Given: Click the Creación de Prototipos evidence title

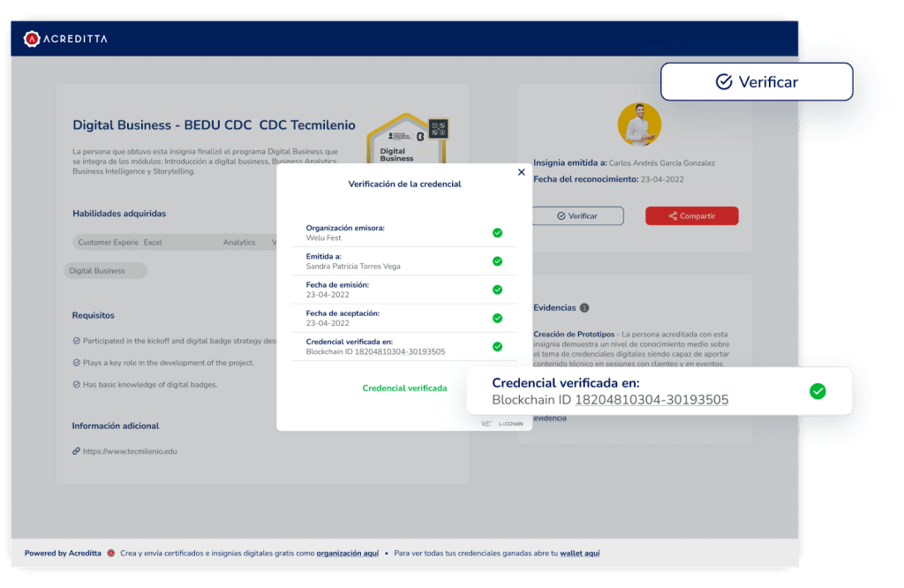Looking at the screenshot, I should [575, 334].
